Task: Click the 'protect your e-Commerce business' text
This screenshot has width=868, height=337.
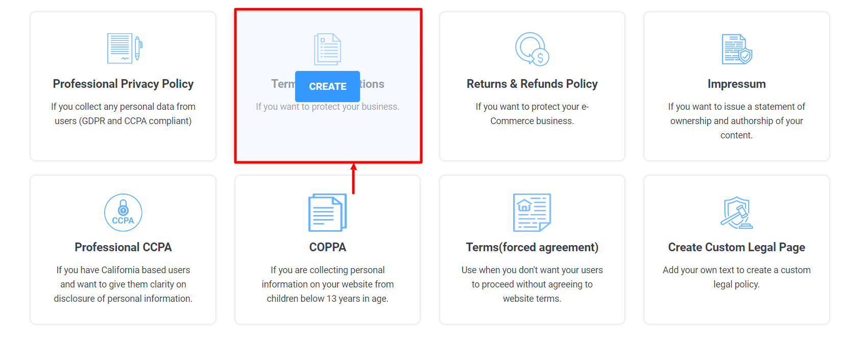Action: (x=532, y=113)
